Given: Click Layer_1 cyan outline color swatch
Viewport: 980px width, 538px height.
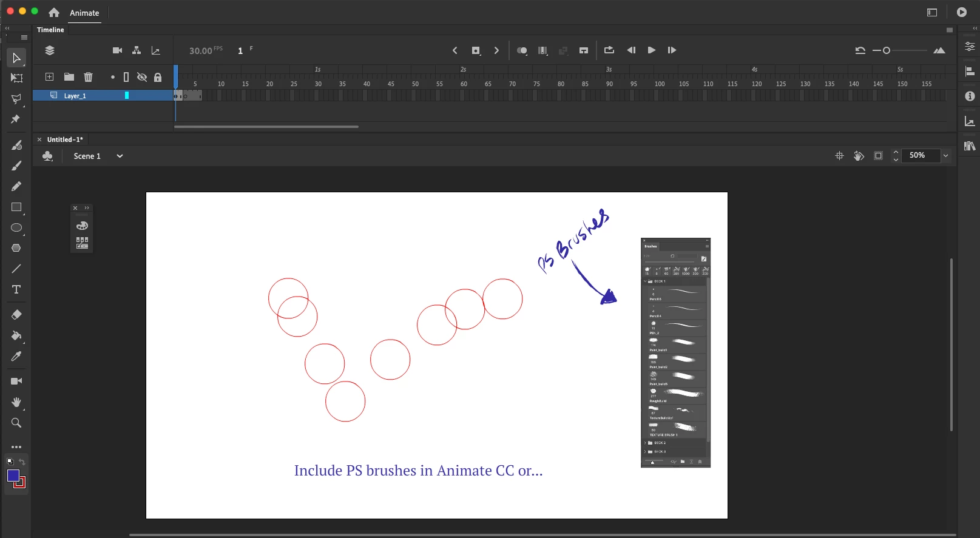Looking at the screenshot, I should 127,95.
